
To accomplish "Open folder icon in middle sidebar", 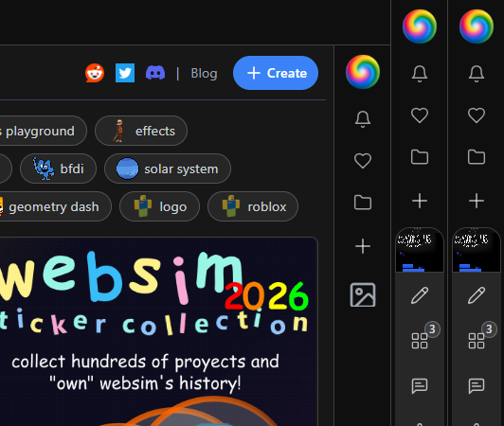I will [x=420, y=157].
